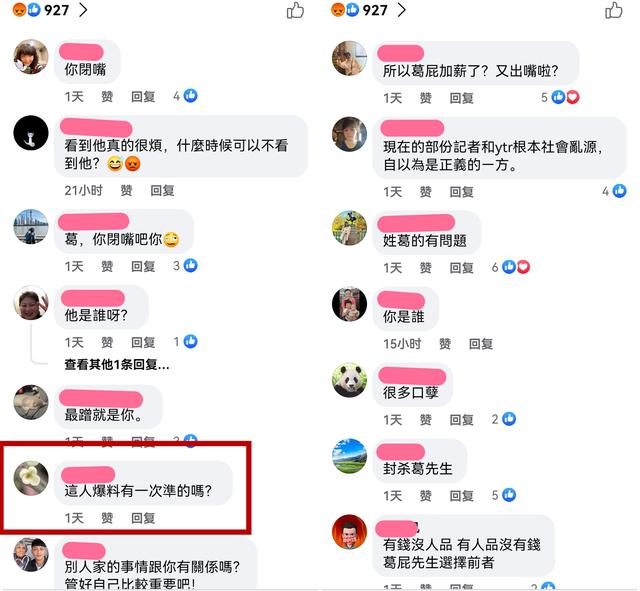
Task: Open the landscape avatar on '封杀葛先生'
Action: (x=349, y=456)
